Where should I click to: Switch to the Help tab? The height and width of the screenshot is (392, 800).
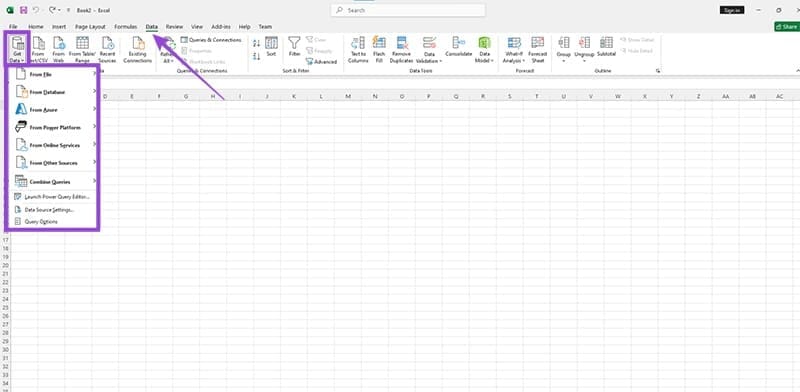click(244, 27)
